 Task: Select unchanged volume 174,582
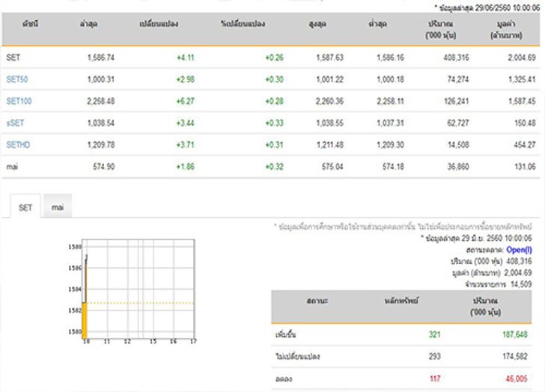(x=515, y=356)
